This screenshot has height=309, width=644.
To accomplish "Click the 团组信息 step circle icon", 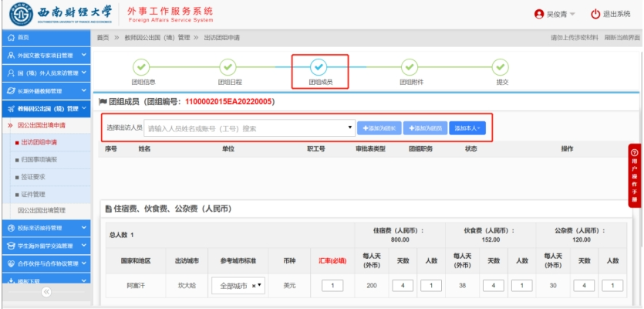I will tap(136, 67).
